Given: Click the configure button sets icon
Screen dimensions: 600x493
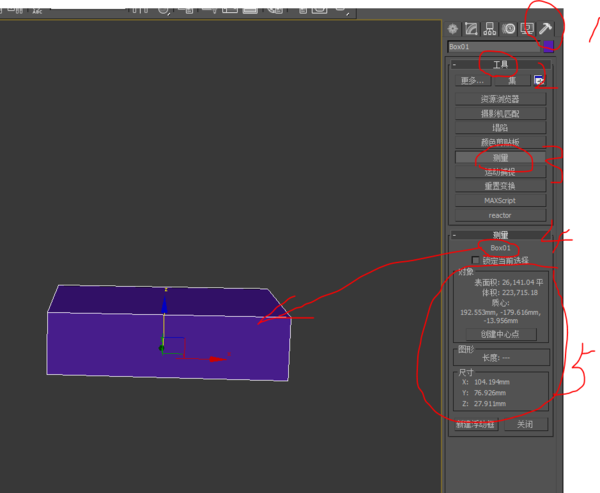Looking at the screenshot, I should (x=539, y=81).
